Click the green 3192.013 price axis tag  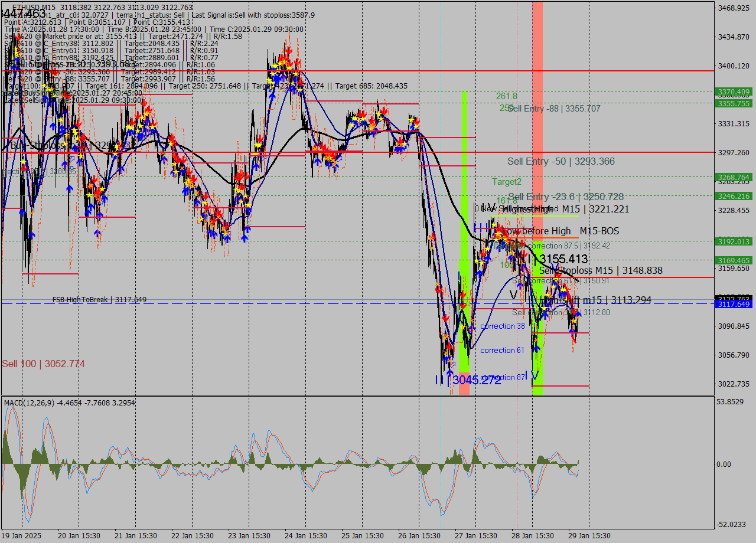click(x=733, y=241)
